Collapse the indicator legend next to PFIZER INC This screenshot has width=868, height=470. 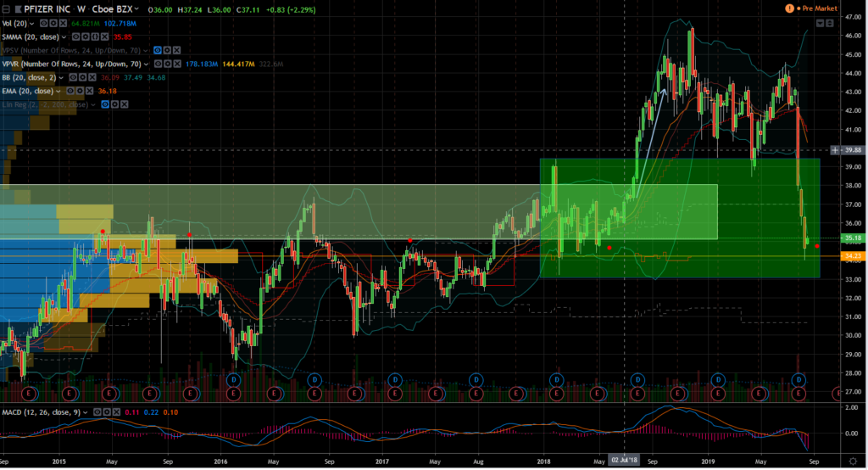pos(6,9)
